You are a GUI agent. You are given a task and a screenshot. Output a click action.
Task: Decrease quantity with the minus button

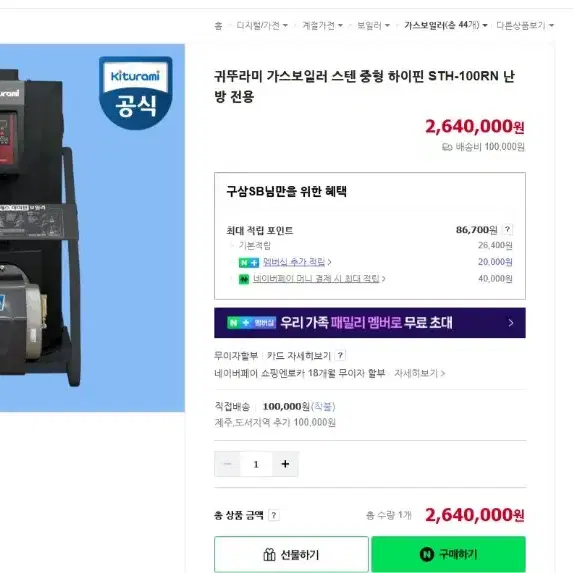[227, 464]
